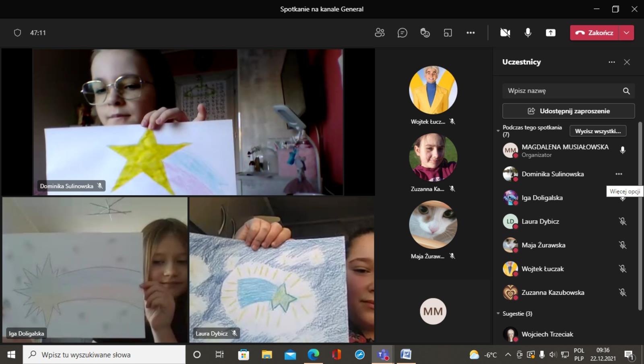The width and height of the screenshot is (644, 364).
Task: Open the meeting chat icon
Action: [402, 33]
